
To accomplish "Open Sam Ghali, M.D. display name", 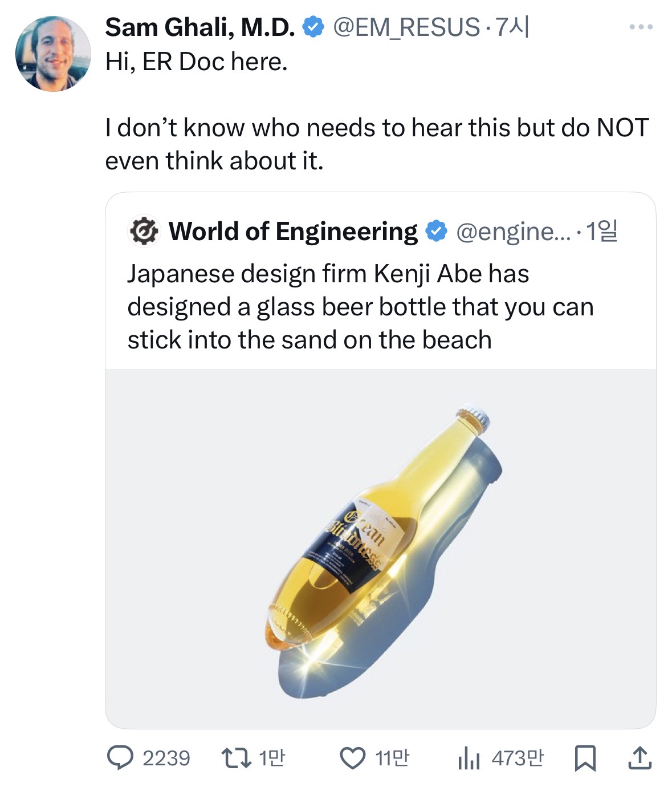I will [199, 27].
